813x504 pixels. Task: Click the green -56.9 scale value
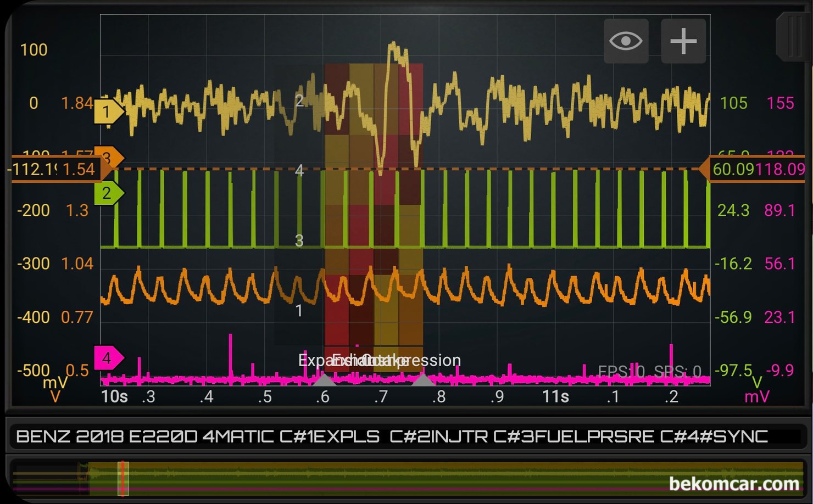(x=733, y=317)
